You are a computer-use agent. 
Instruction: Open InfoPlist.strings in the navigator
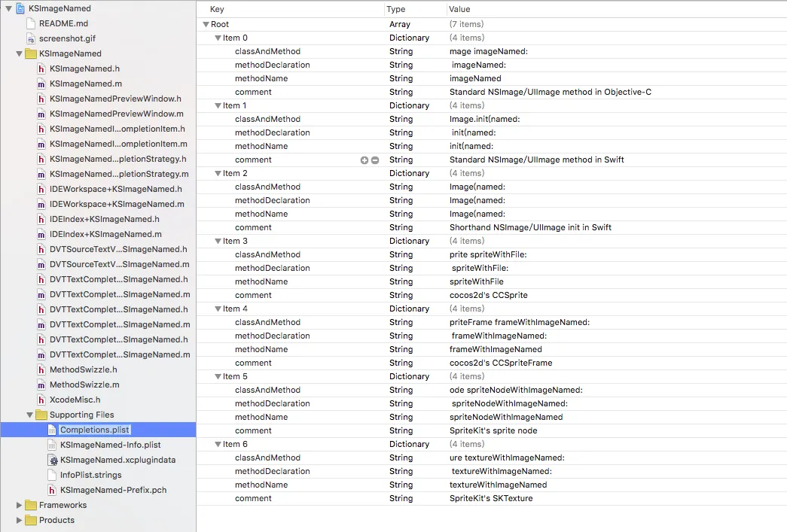(x=91, y=475)
